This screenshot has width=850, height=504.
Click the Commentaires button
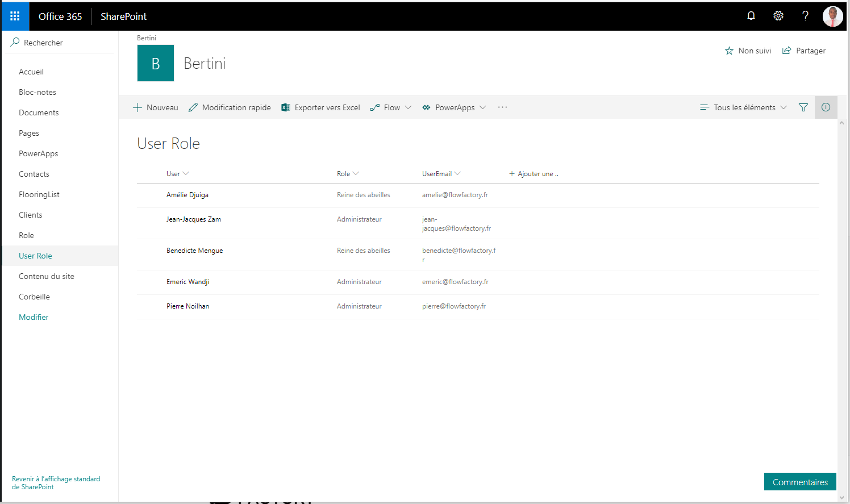[x=799, y=482]
